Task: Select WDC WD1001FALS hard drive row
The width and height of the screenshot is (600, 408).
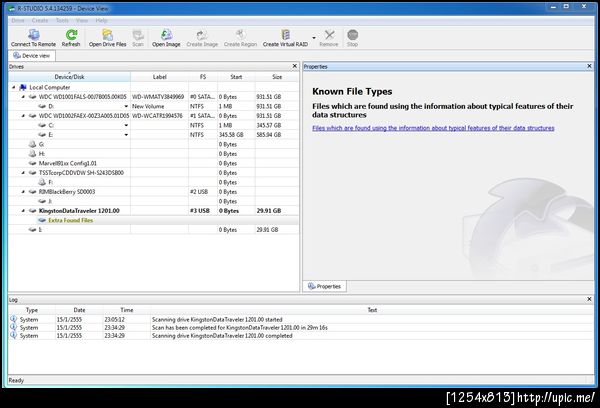Action: click(153, 97)
